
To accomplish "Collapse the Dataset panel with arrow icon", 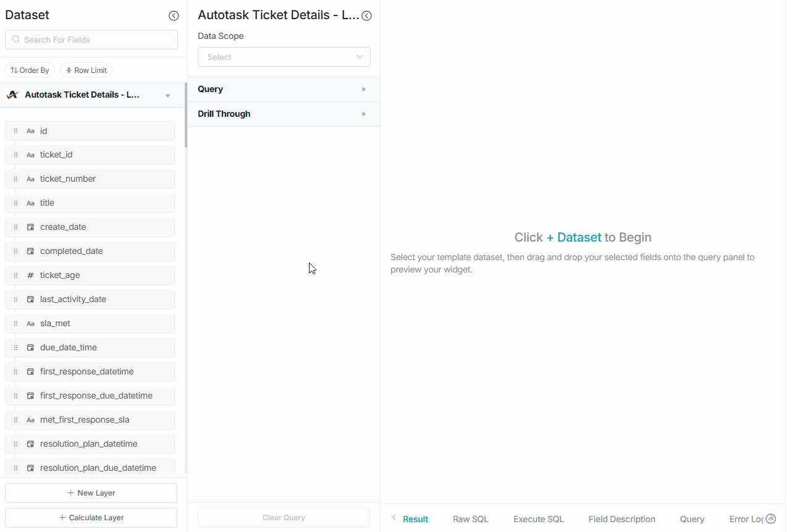I will (174, 16).
